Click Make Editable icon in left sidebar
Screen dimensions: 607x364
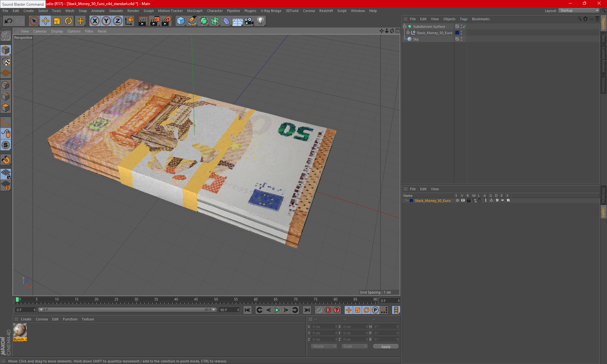tap(6, 36)
